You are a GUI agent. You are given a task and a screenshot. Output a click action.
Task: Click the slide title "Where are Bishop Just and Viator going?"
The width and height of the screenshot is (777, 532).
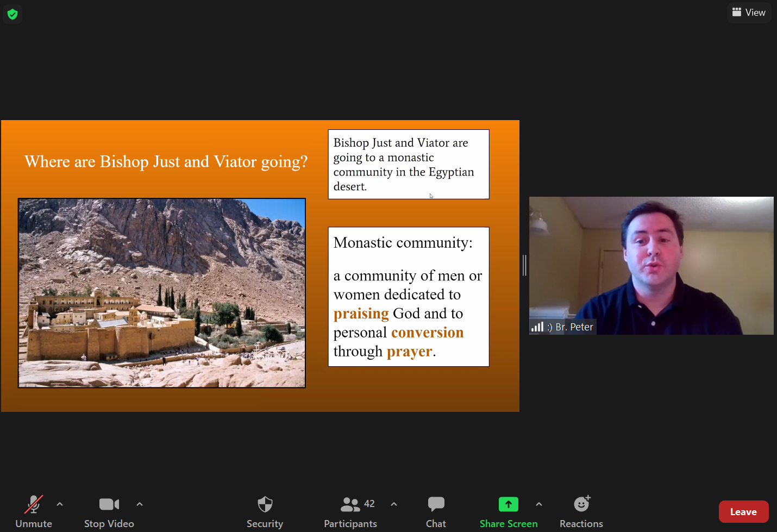coord(166,161)
